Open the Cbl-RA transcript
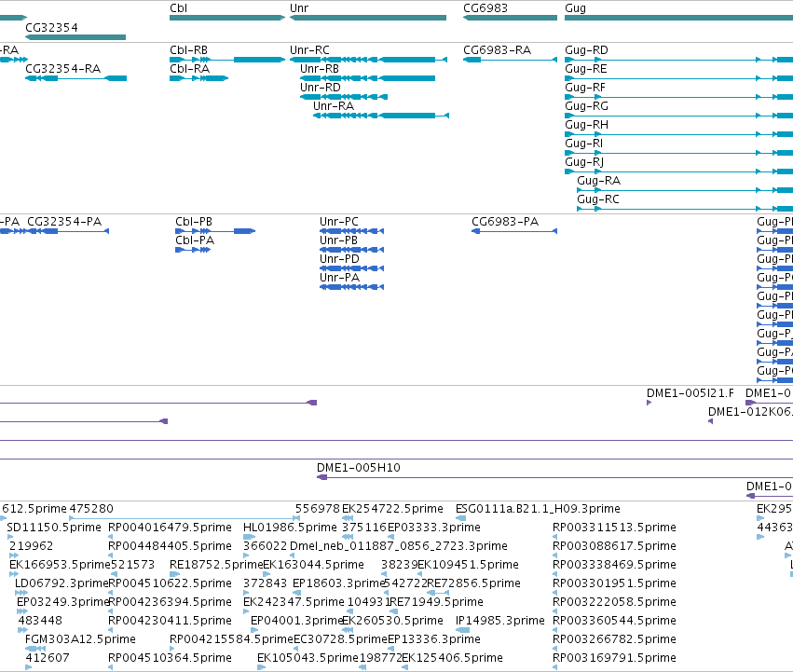793x672 pixels. click(x=198, y=78)
